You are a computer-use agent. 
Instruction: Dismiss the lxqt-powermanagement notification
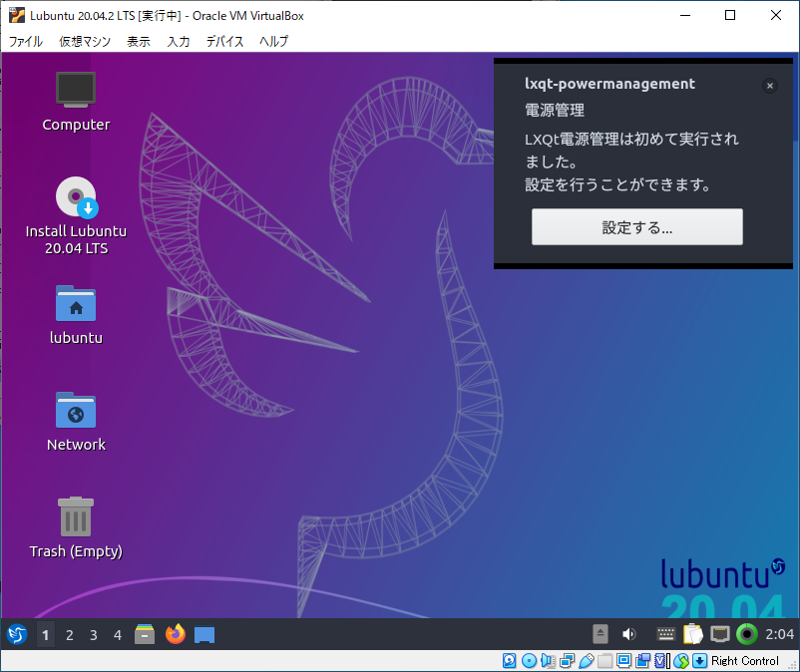[x=770, y=86]
